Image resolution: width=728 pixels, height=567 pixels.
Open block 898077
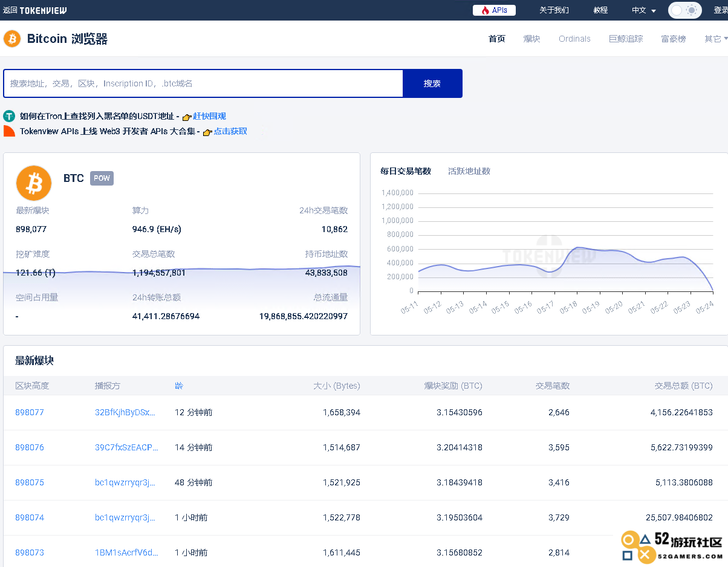30,412
